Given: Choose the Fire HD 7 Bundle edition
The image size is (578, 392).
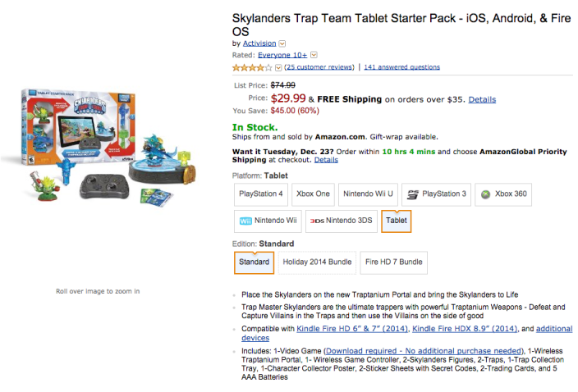Looking at the screenshot, I should 394,262.
